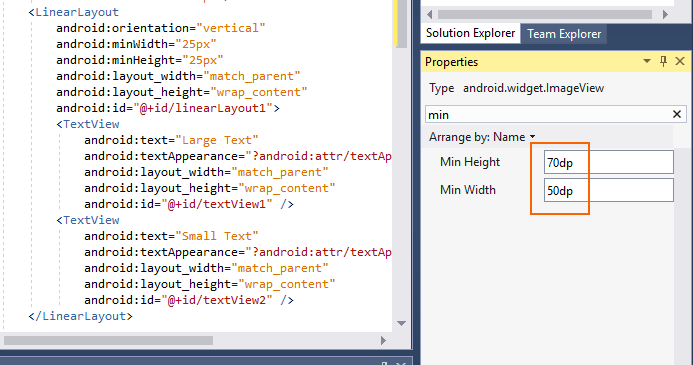Screen dimensions: 693x365
Task: Click LinearLayout's layout_width="match_parent" line
Action: (x=178, y=76)
